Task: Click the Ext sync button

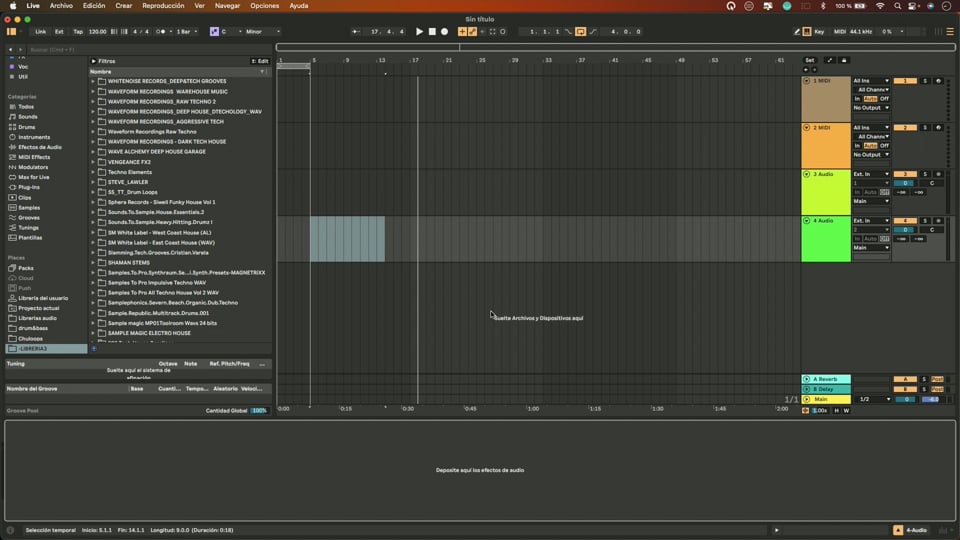Action: pyautogui.click(x=59, y=31)
